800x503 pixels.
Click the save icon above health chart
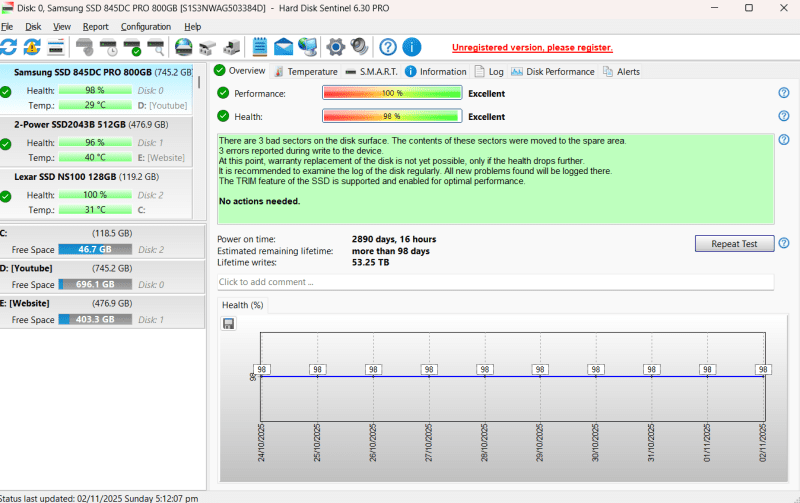[x=229, y=323]
